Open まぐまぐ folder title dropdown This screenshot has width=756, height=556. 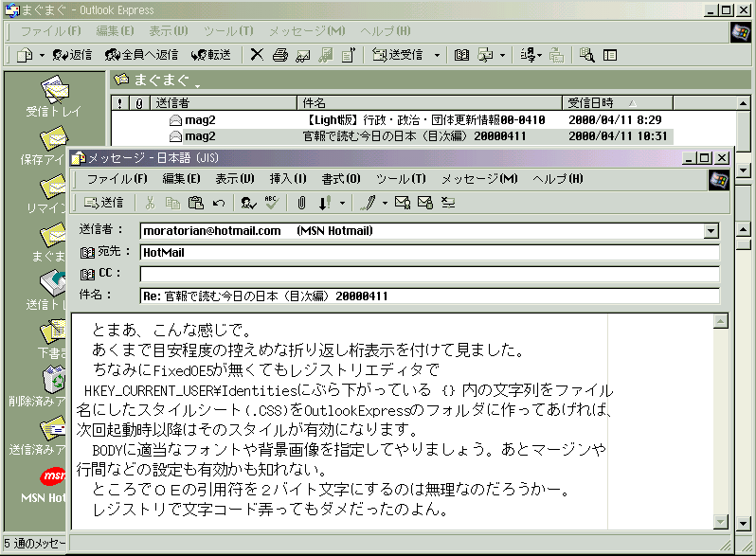pos(198,86)
